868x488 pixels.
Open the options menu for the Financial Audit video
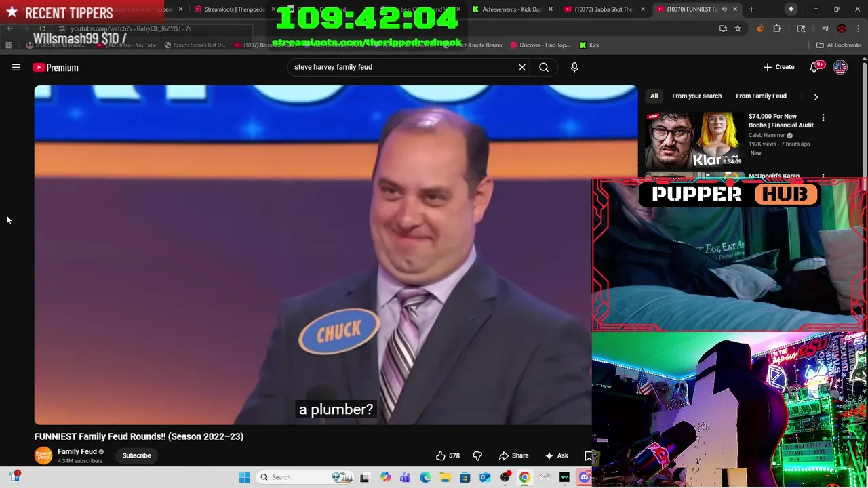coord(823,118)
